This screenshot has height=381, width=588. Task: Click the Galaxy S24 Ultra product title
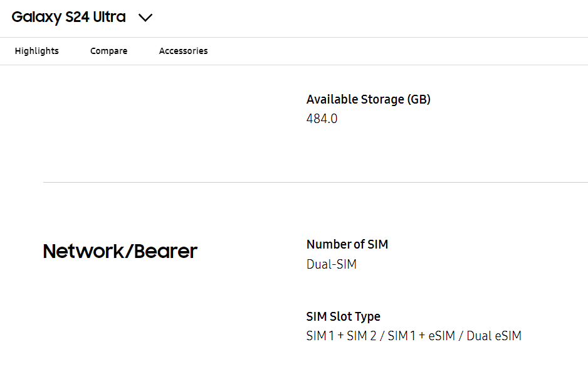coord(68,18)
